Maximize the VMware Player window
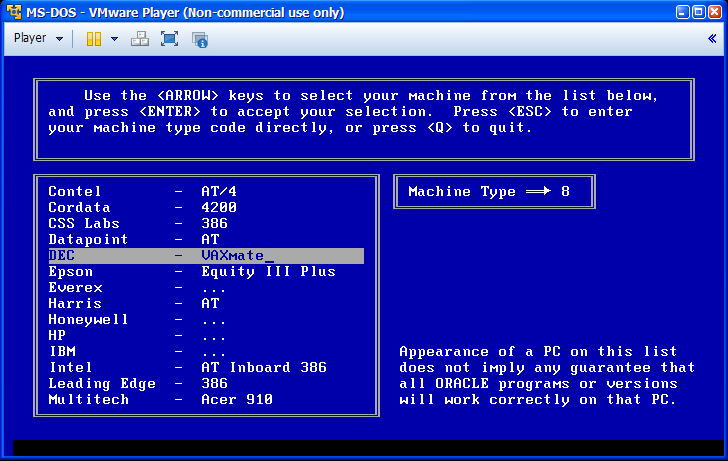This screenshot has width=728, height=461. point(698,12)
